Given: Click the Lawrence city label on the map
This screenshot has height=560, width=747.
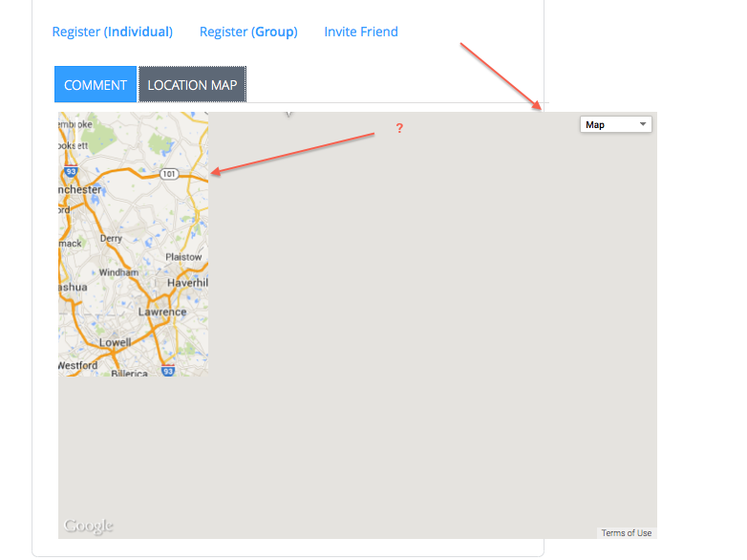Looking at the screenshot, I should pyautogui.click(x=161, y=312).
